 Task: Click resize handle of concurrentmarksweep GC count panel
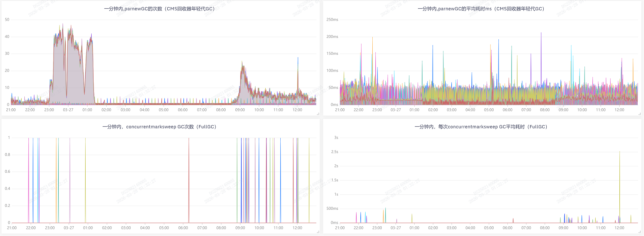[318, 232]
